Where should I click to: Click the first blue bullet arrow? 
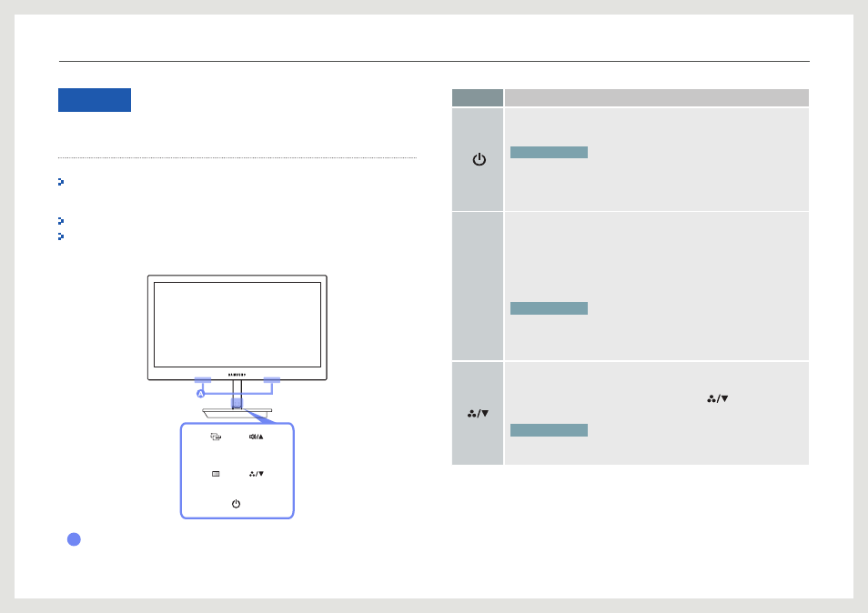[61, 182]
